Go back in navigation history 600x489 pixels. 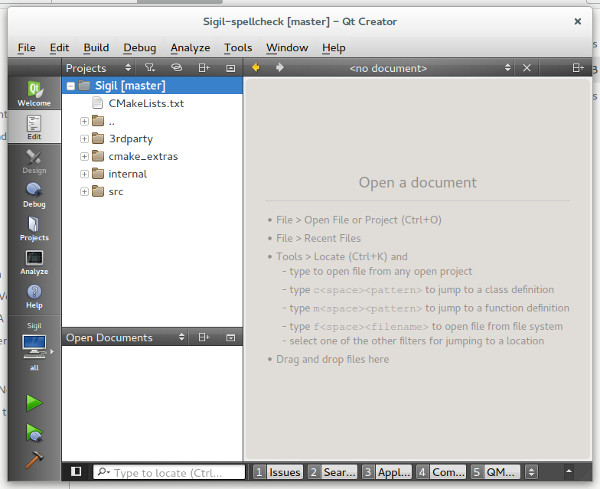tap(256, 68)
